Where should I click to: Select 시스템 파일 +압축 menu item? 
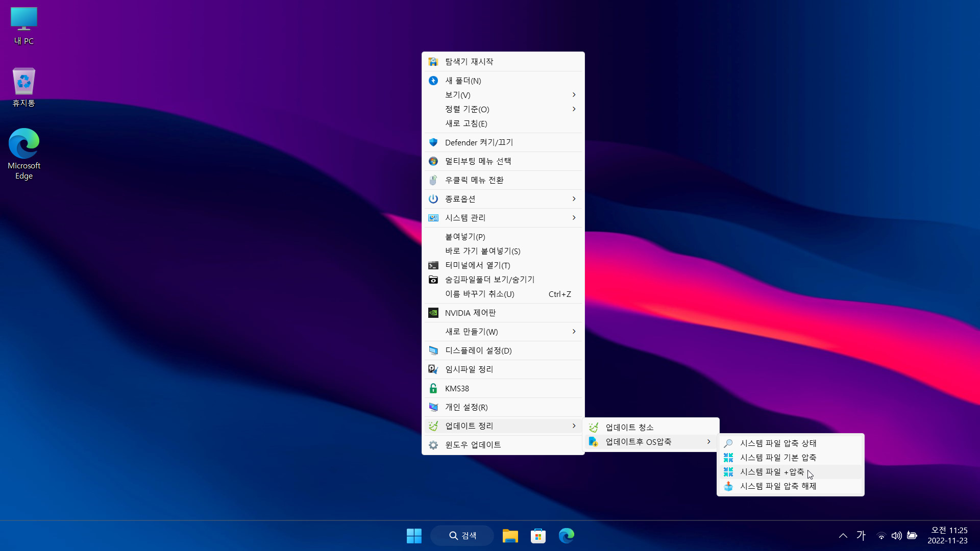click(791, 472)
